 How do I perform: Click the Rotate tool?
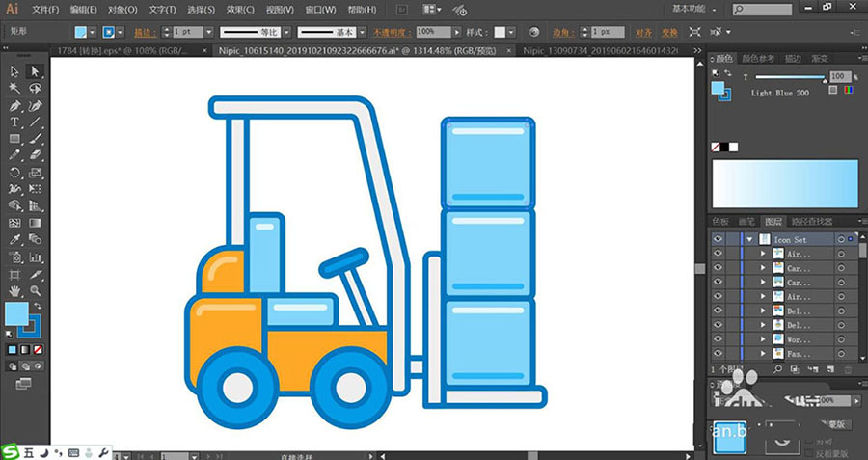pos(15,174)
